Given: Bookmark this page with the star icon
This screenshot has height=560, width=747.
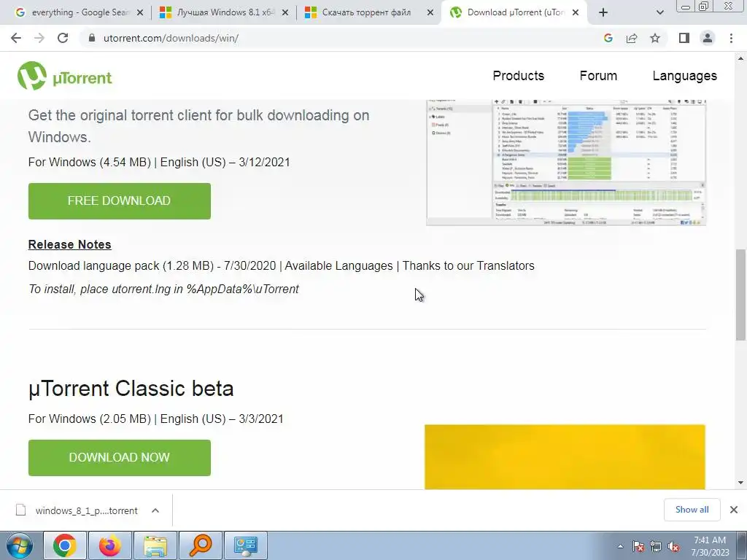Looking at the screenshot, I should tap(655, 38).
